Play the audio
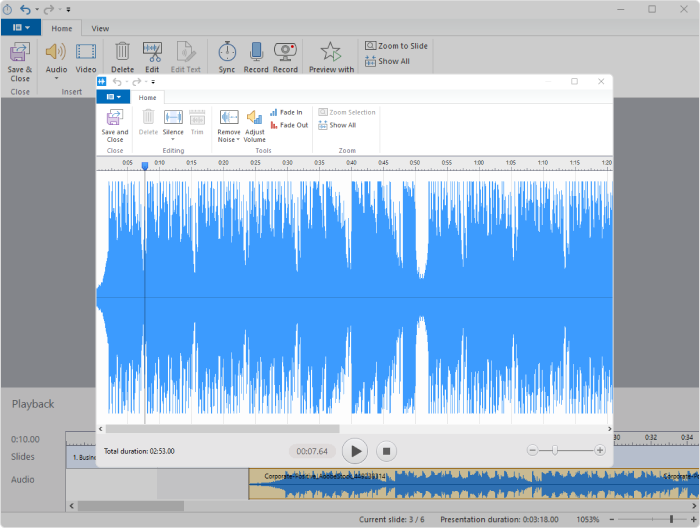Screen dimensions: 700x528 tap(355, 451)
